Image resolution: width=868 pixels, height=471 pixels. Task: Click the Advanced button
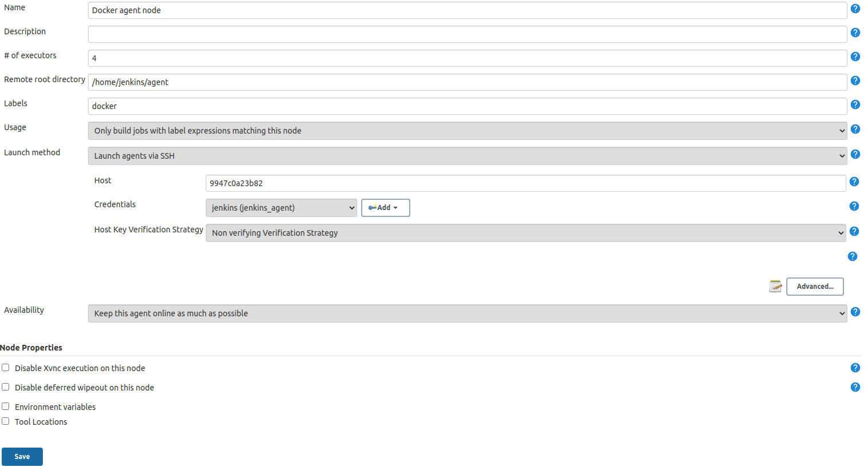click(x=815, y=286)
